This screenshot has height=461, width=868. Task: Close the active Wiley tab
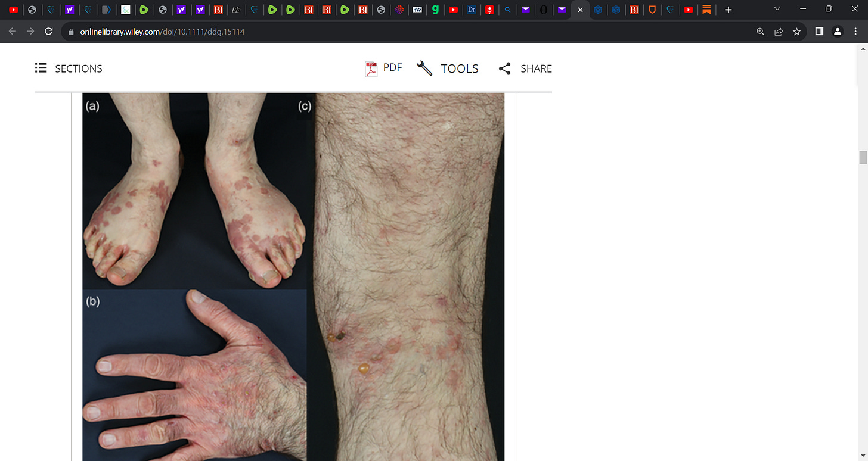tap(580, 10)
